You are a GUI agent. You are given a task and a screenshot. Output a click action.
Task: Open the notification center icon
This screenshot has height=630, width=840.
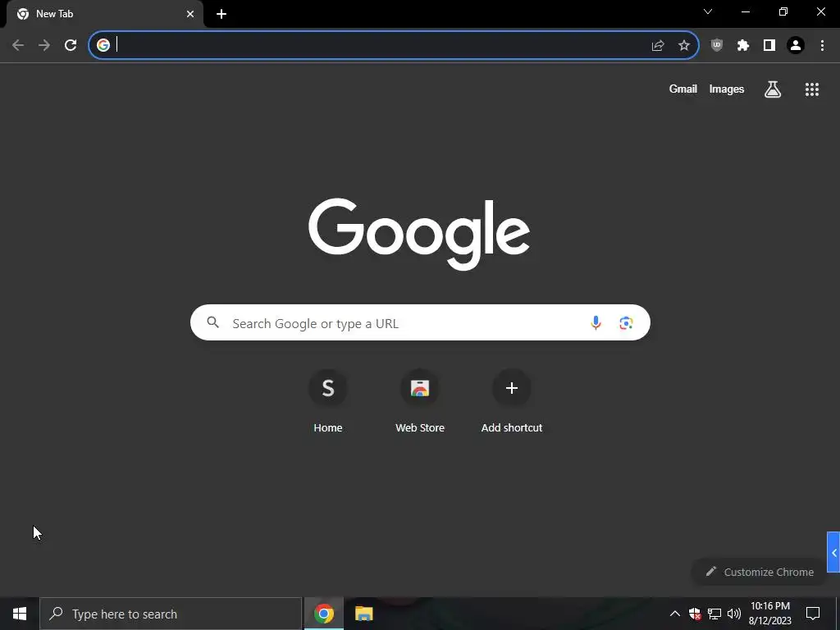pyautogui.click(x=813, y=614)
